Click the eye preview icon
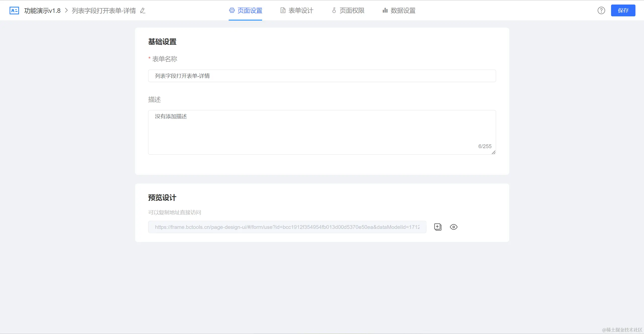The height and width of the screenshot is (334, 644). point(454,227)
